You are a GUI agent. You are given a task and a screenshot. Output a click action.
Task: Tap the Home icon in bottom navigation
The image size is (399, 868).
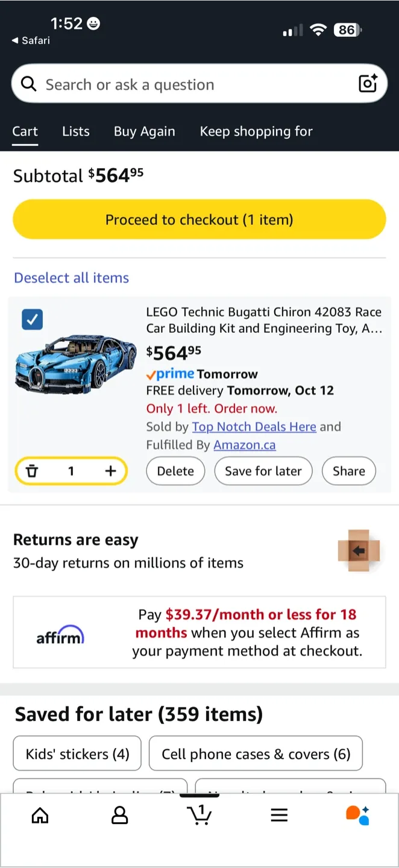(40, 814)
